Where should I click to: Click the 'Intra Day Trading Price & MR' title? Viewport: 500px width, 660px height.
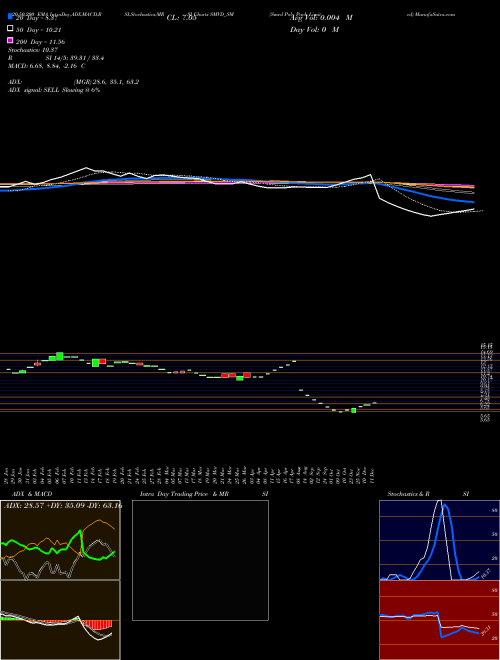pyautogui.click(x=184, y=494)
